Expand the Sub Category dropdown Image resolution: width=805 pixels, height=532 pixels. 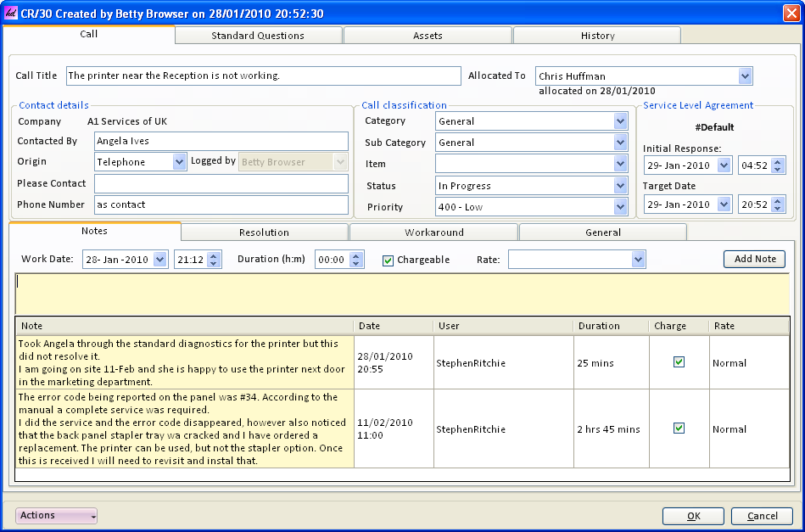tap(620, 143)
